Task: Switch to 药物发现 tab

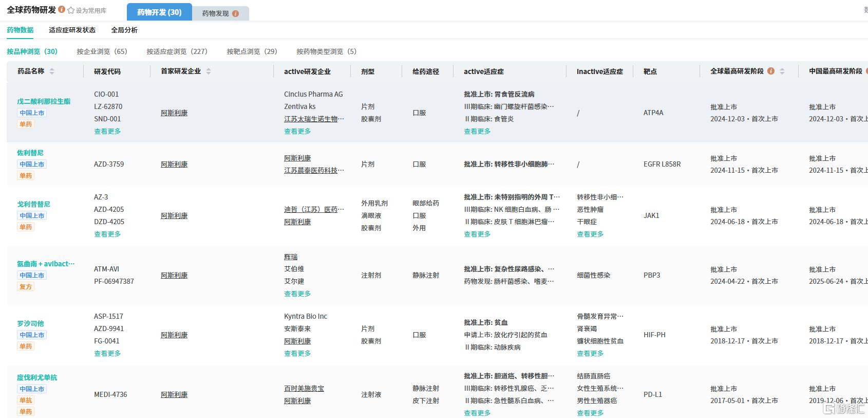Action: (x=220, y=13)
